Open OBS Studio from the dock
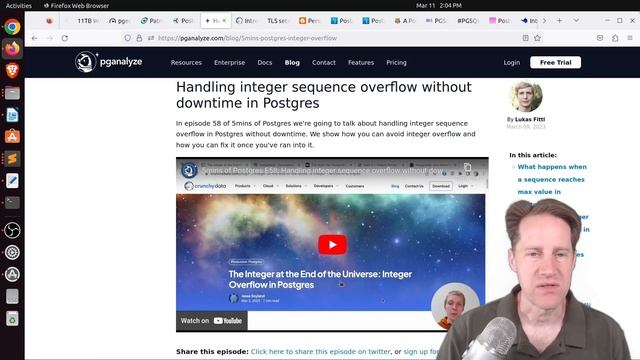Screen dimensions: 640x360 coord(12,230)
